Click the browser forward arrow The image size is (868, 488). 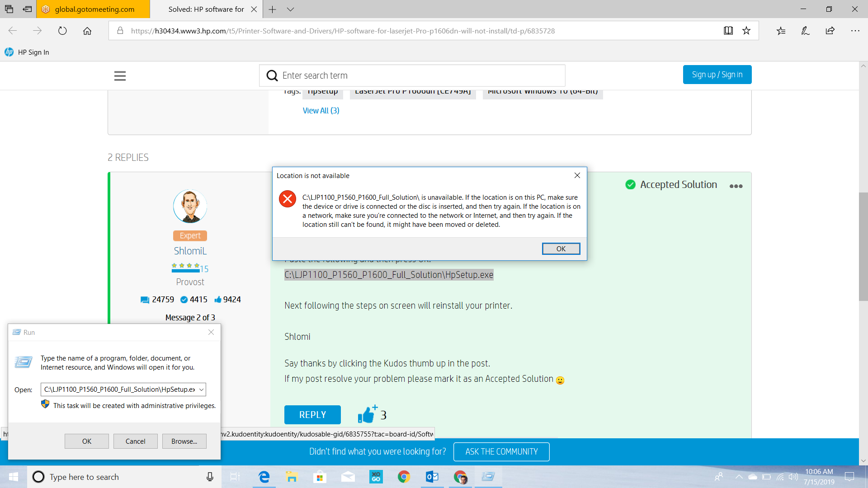[38, 31]
